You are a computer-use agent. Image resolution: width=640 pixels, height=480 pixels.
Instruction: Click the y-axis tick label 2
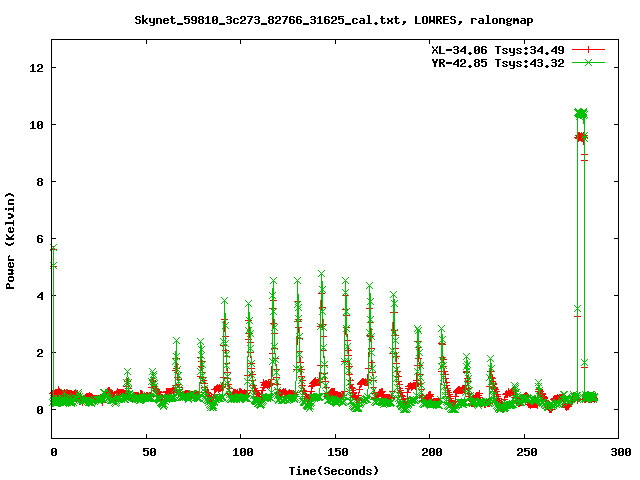click(40, 353)
